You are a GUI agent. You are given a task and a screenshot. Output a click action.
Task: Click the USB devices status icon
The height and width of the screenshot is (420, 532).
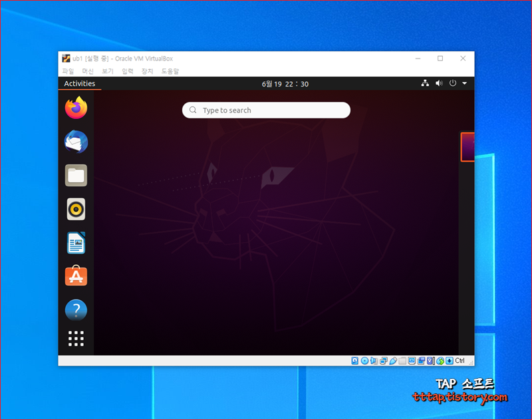pos(393,361)
